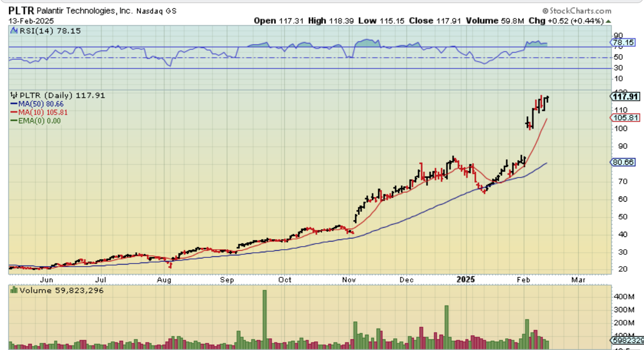Click the Sep month label on time axis
The image size is (644, 350).
pos(227,280)
